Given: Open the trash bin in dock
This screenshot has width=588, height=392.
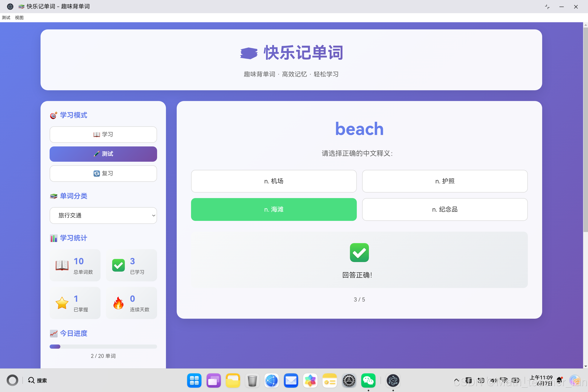Looking at the screenshot, I should pos(252,381).
